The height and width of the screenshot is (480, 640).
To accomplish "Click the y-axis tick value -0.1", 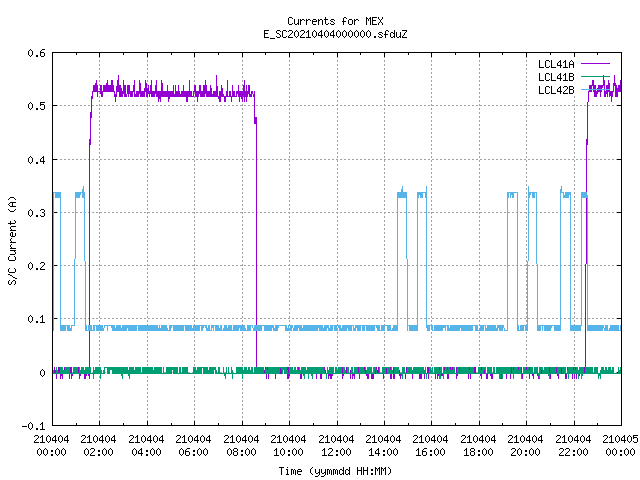I will pos(33,426).
